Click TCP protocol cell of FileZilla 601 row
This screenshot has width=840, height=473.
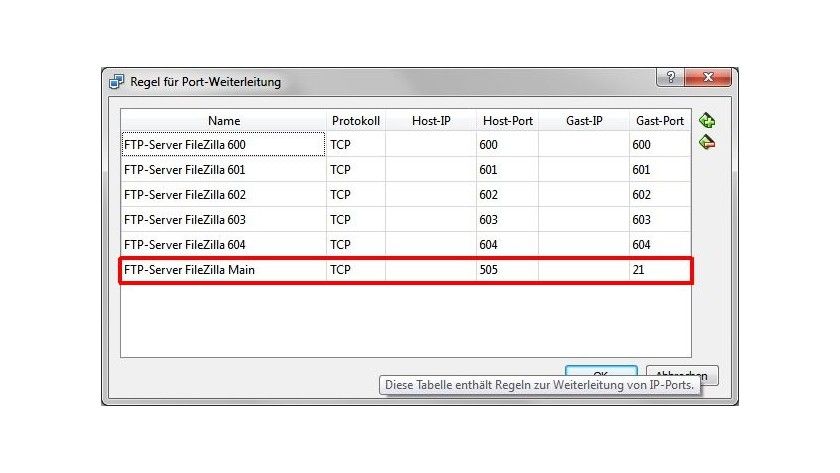(x=356, y=169)
